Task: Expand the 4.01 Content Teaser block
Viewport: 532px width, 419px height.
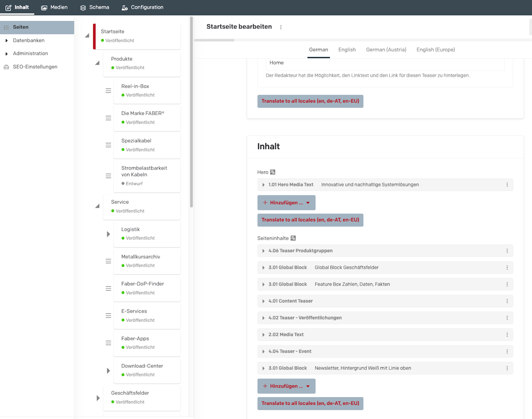Action: 264,301
